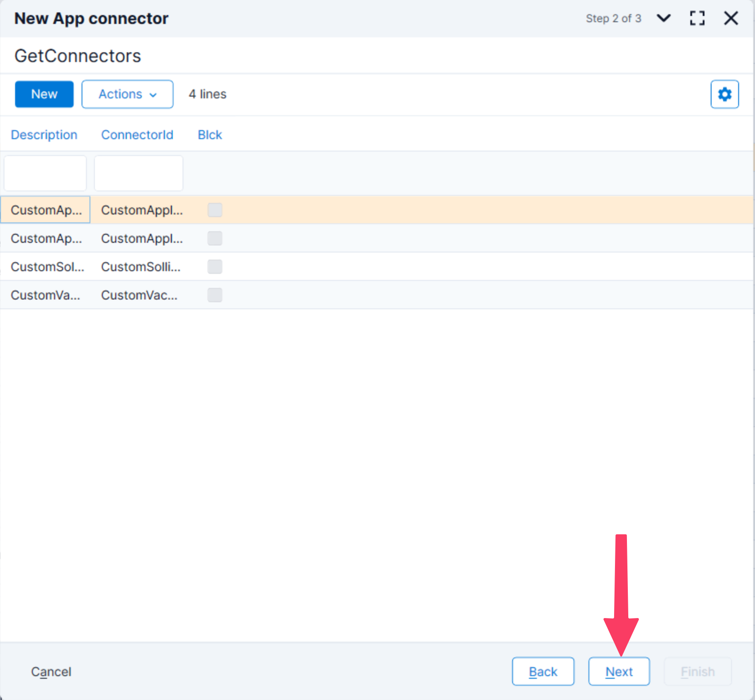Close the New App connector dialog

click(731, 18)
